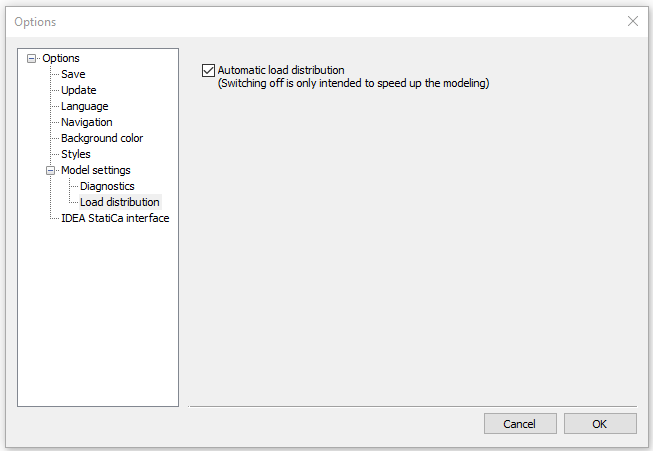Uncheck the Automatic load distribution checkbox
Screen dimensions: 653x451
click(x=208, y=70)
